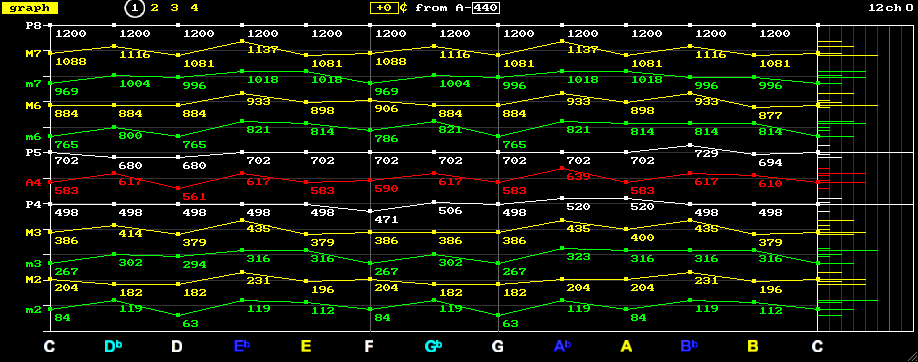Switch to page 3
The height and width of the screenshot is (362, 918).
pos(174,8)
